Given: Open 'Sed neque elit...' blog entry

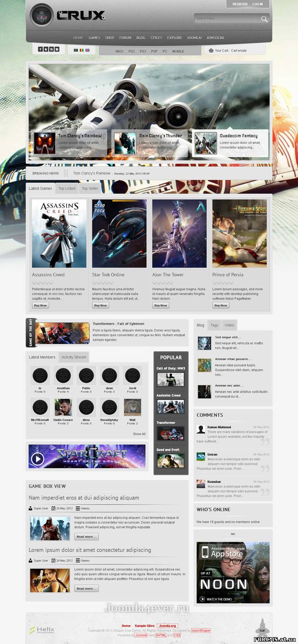Looking at the screenshot, I should pos(228,337).
